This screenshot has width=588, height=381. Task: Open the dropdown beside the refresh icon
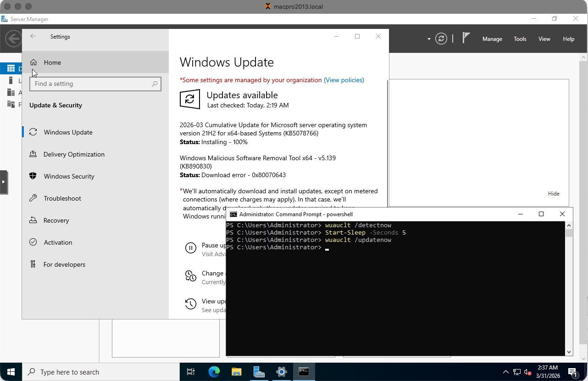[x=428, y=39]
